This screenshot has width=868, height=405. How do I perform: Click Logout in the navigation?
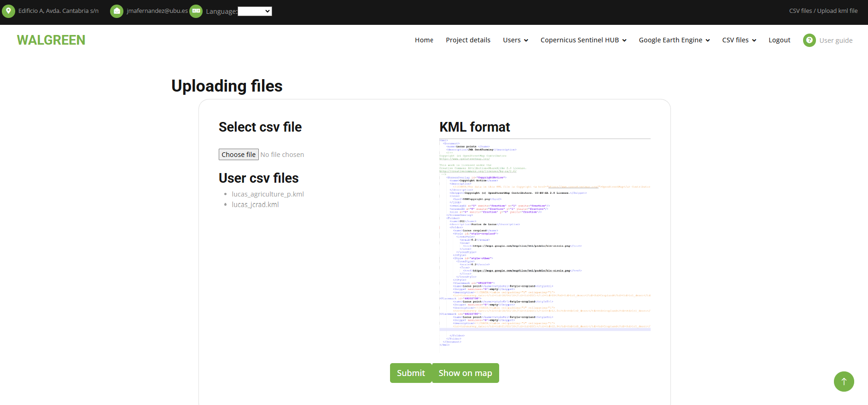coord(779,40)
